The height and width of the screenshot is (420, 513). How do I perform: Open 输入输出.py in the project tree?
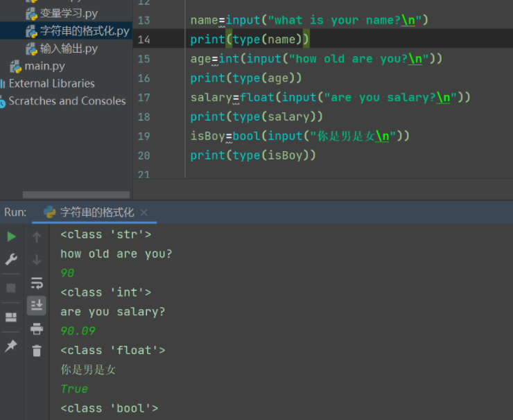point(69,49)
